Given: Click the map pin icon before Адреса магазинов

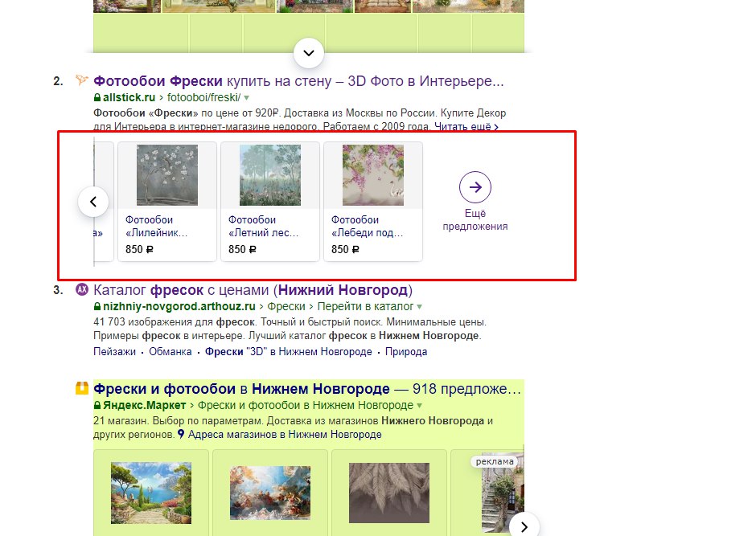Looking at the screenshot, I should pos(181,434).
